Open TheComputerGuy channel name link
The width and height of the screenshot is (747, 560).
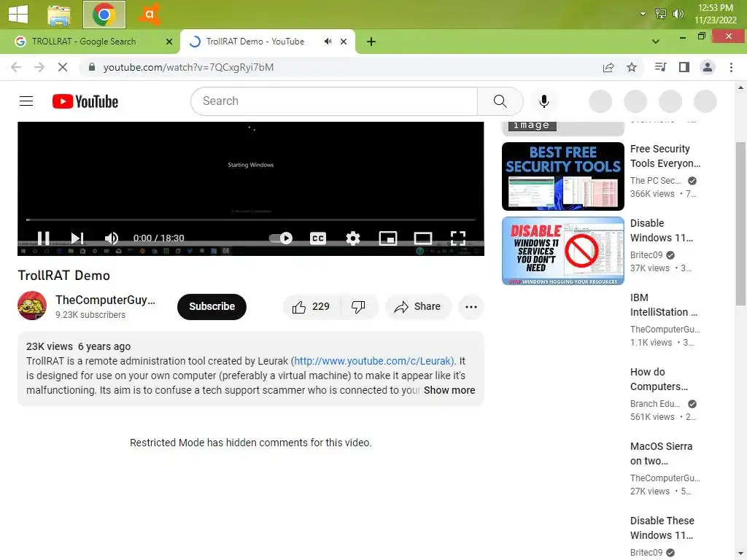105,300
